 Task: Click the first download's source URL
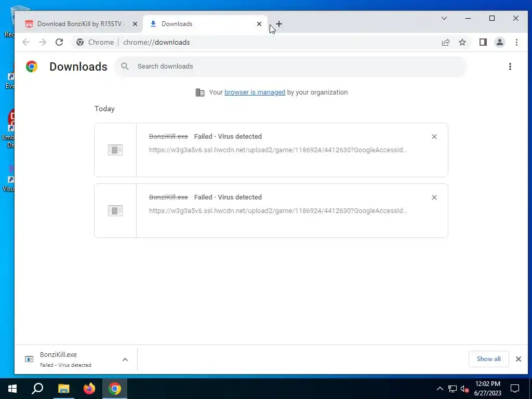[x=278, y=150]
